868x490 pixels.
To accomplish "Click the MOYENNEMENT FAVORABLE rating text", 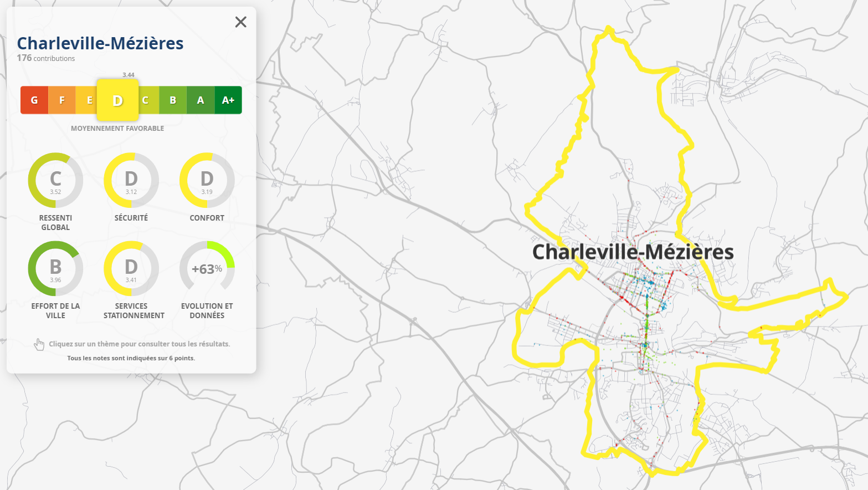I will click(117, 129).
